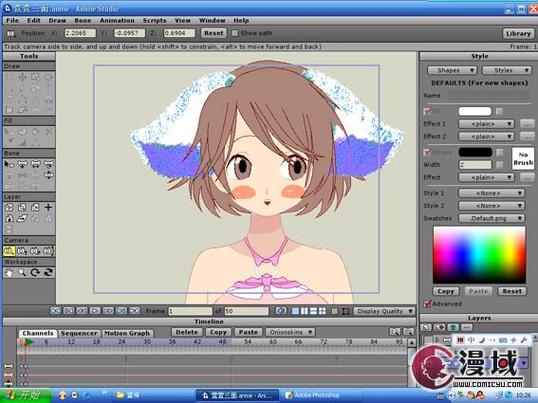Viewport: 538px width, 403px height.
Task: Toggle the Stroke checkbox in Style panel
Action: click(x=428, y=152)
